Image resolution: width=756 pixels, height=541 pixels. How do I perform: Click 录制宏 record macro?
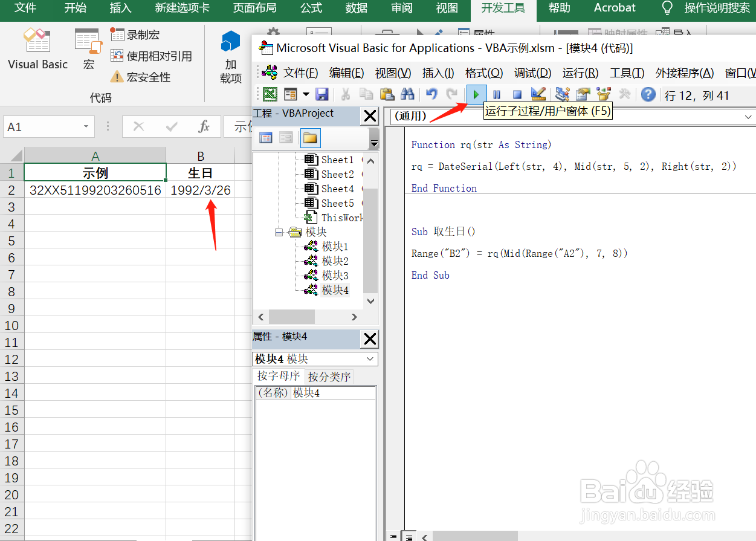[135, 35]
